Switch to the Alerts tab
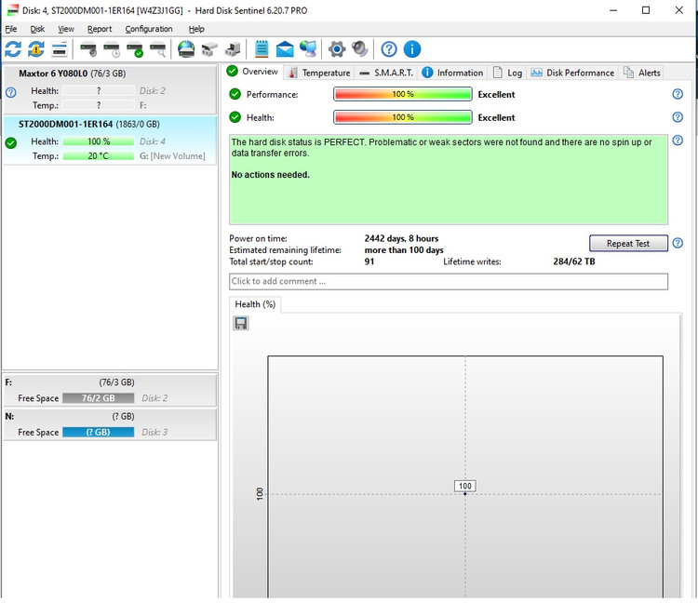The height and width of the screenshot is (616, 698). click(642, 73)
